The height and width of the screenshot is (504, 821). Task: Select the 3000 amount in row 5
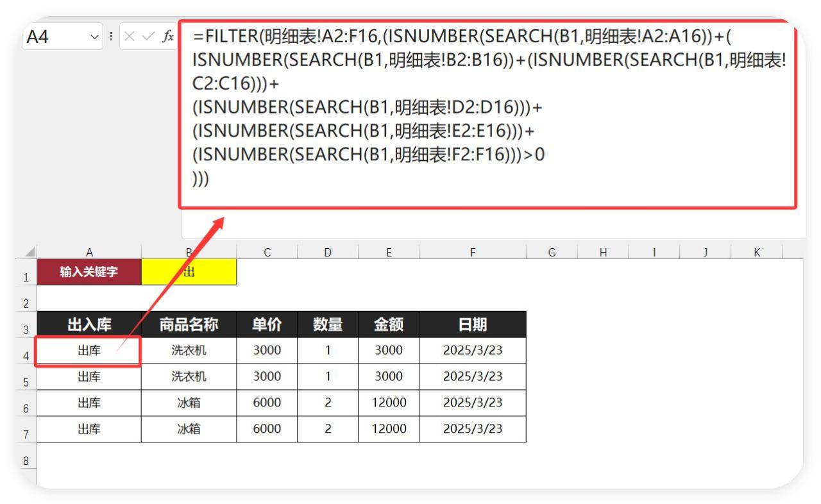tap(389, 377)
